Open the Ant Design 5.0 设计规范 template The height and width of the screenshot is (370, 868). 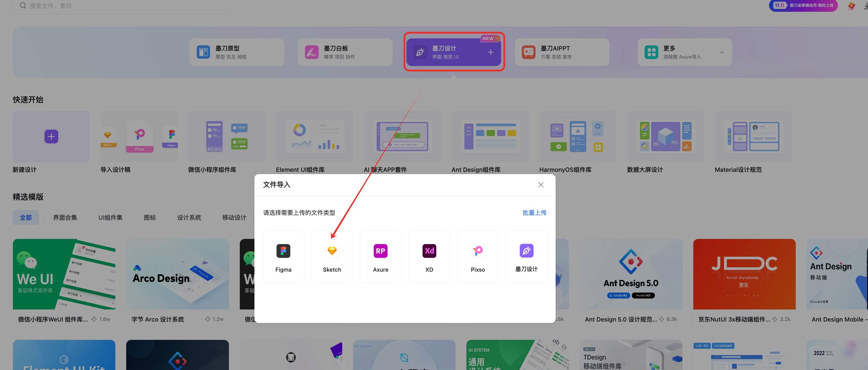(x=631, y=274)
